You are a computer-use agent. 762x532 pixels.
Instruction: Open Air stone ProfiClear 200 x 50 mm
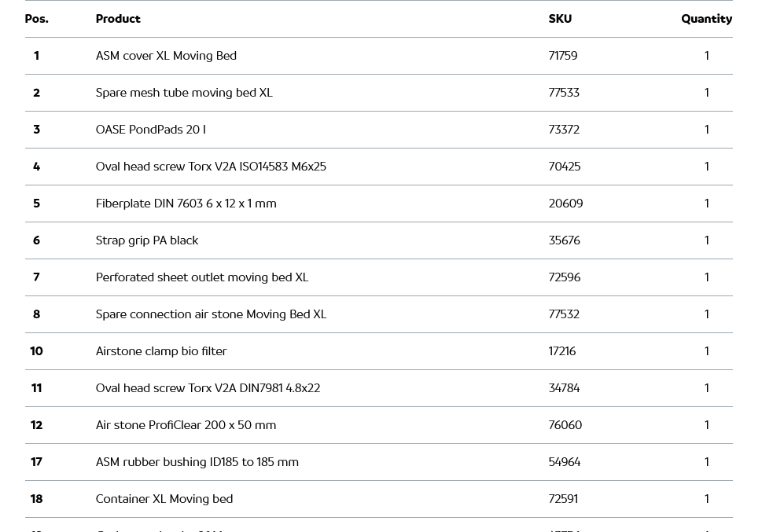click(186, 425)
